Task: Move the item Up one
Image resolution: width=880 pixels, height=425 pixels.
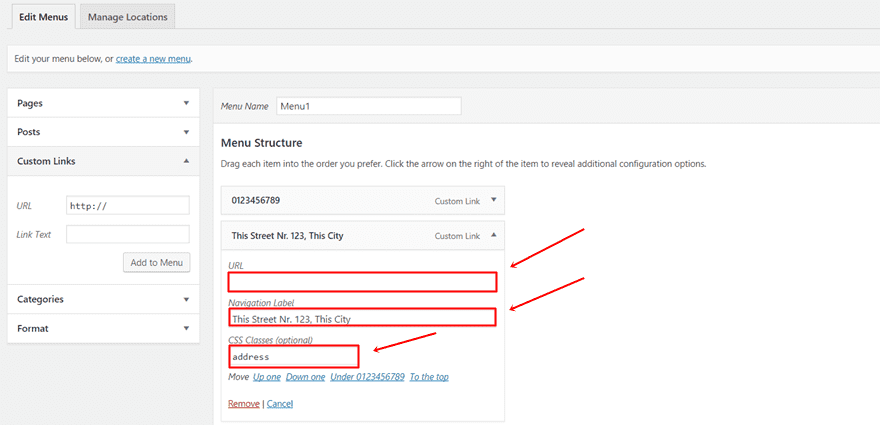Action: (267, 377)
